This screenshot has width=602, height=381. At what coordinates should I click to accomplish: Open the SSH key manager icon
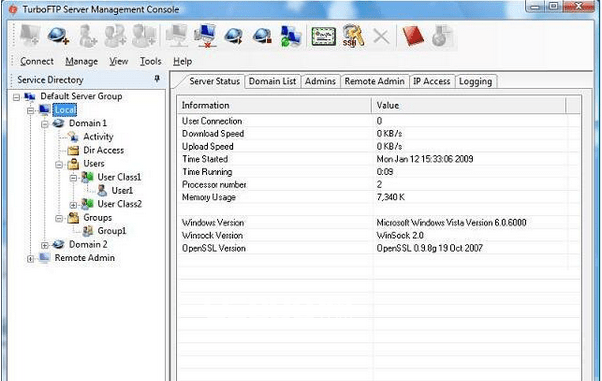click(353, 36)
